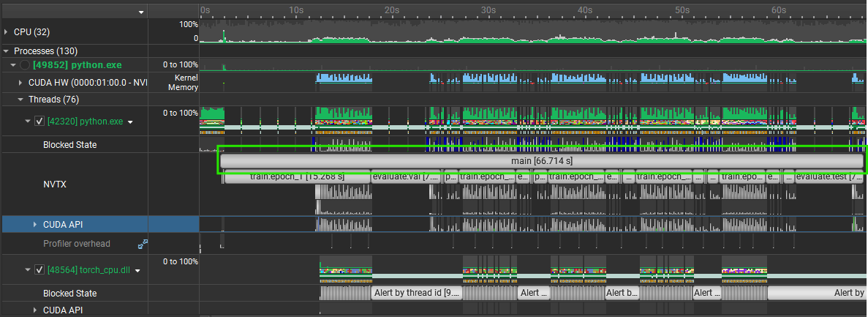The width and height of the screenshot is (868, 317).
Task: Uncheck the [42320] python.exe thread checkbox
Action: (x=39, y=122)
